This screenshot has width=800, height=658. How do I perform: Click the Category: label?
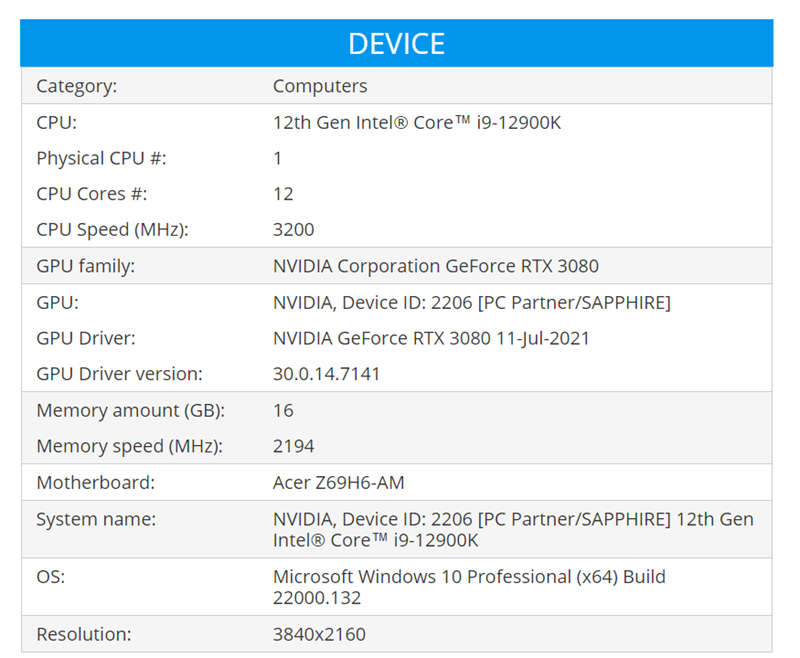click(77, 86)
